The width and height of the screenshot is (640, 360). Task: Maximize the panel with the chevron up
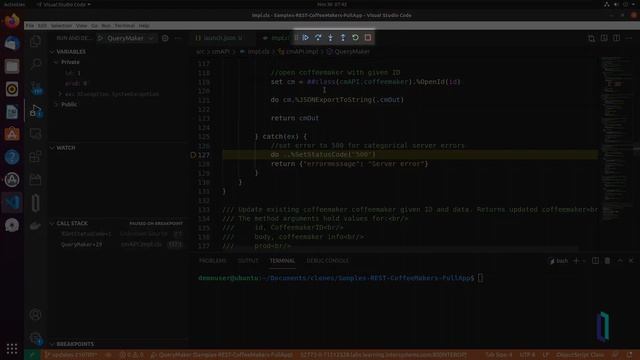click(x=620, y=261)
